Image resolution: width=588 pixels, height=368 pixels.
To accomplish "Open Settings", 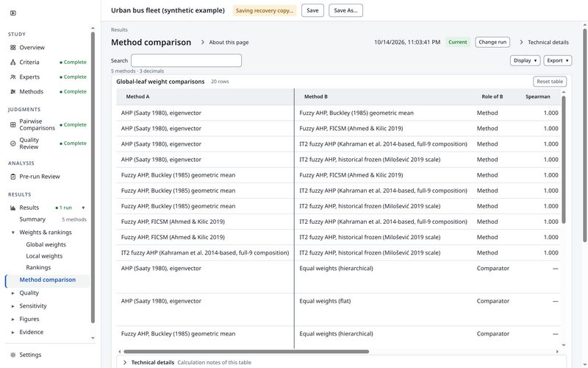I will pos(30,355).
